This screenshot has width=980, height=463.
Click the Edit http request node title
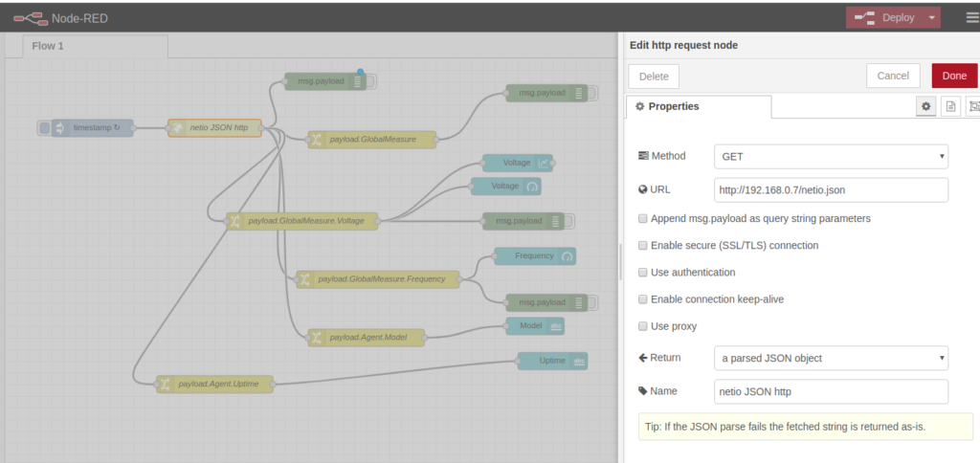coord(683,45)
